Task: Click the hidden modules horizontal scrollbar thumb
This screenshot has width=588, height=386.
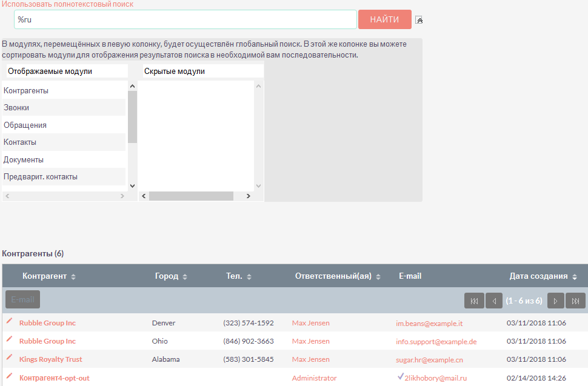Action: pos(191,196)
